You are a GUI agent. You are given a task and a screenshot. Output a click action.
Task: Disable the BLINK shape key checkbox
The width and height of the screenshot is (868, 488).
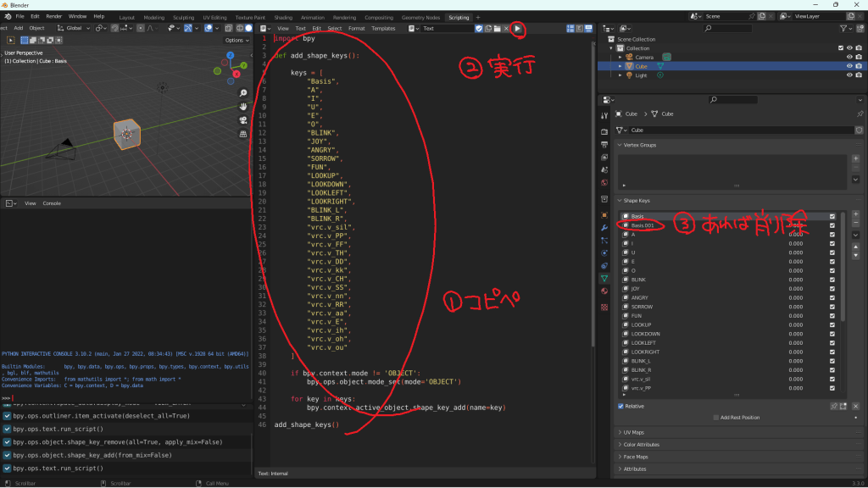click(x=832, y=280)
